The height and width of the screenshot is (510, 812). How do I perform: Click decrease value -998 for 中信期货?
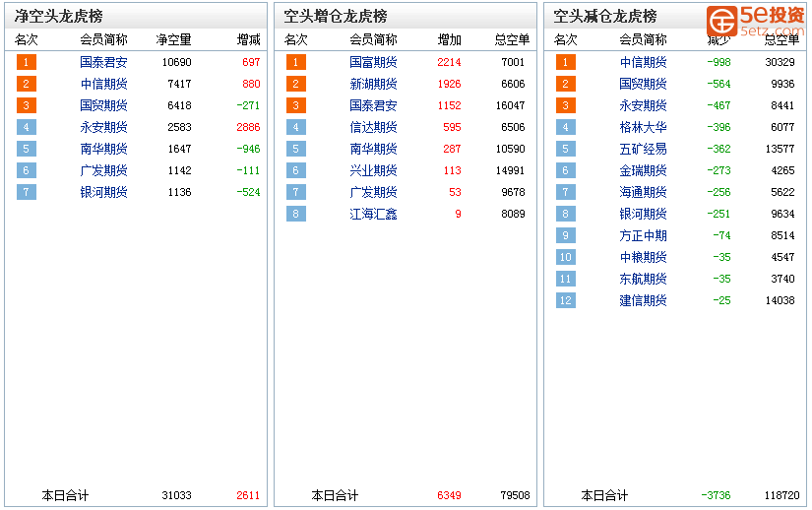coord(718,62)
